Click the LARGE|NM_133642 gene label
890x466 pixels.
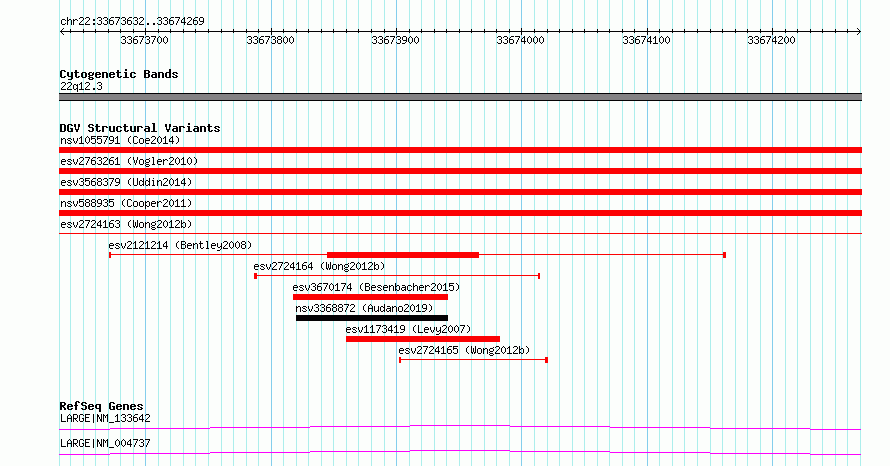106,418
